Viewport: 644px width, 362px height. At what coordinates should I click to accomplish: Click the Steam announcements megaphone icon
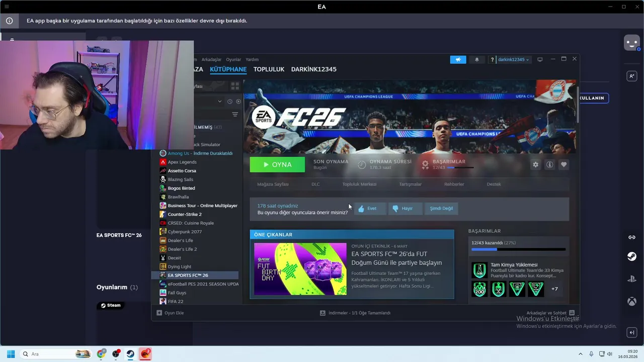click(x=458, y=59)
